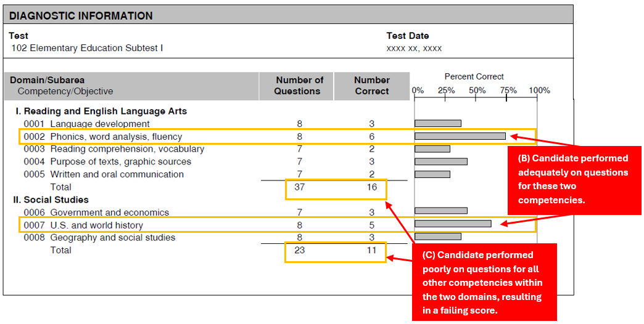Image resolution: width=644 pixels, height=324 pixels.
Task: Select the 0005 Written and oral communication row
Action: pyautogui.click(x=104, y=174)
